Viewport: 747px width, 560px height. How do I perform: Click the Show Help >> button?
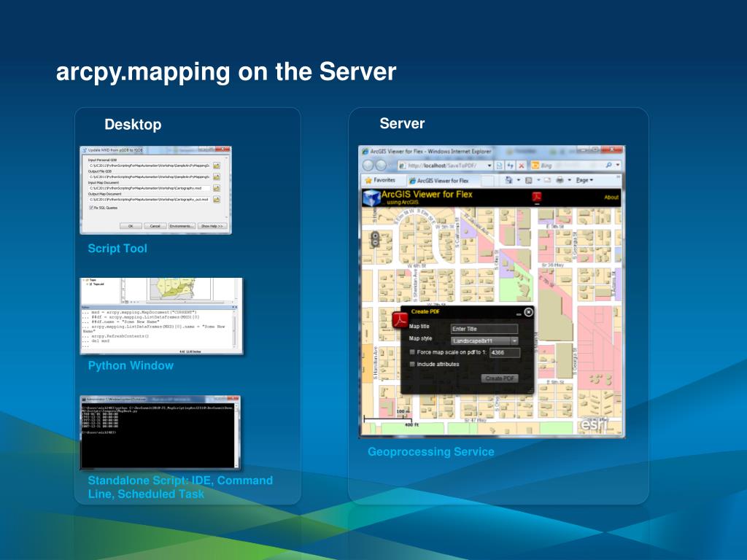coord(212,226)
